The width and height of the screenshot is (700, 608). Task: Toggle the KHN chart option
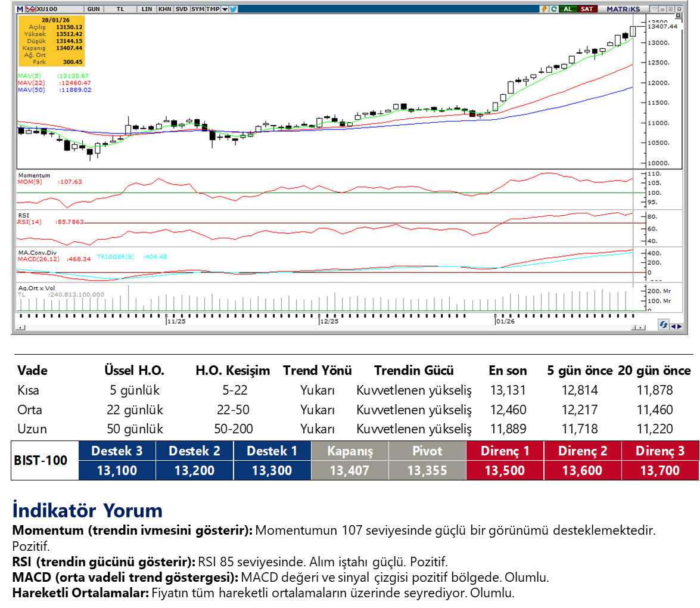pos(164,9)
